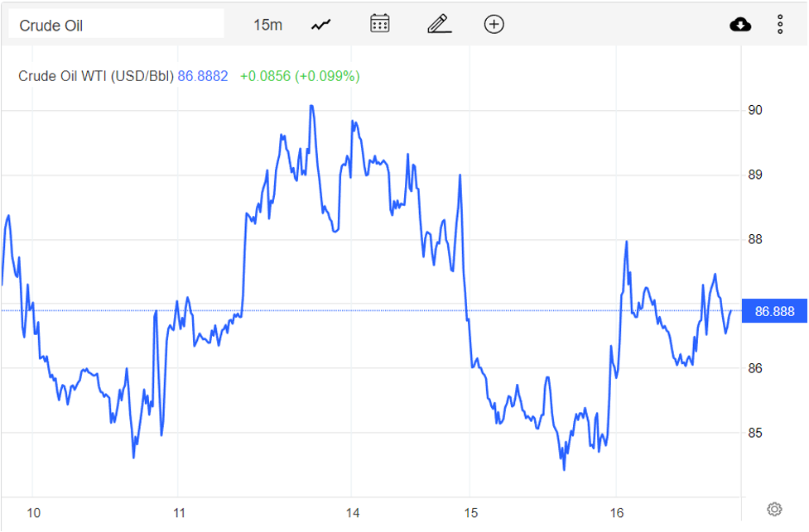
Task: Click the 86.888 price badge on the axis
Action: [x=774, y=311]
